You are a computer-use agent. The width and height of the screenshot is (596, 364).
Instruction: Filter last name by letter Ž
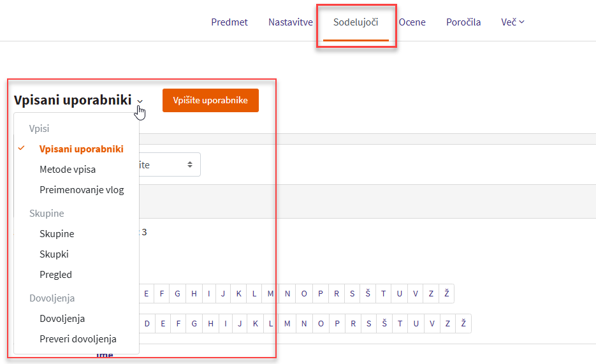tap(463, 324)
